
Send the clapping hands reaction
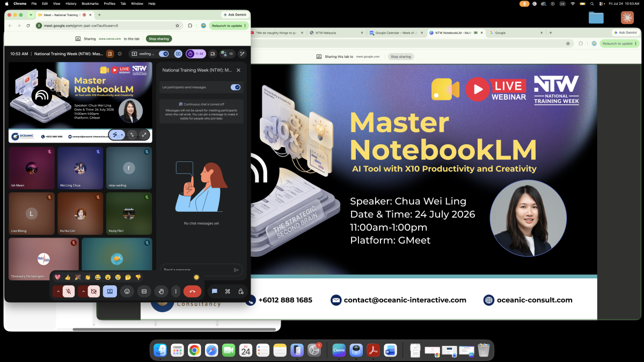click(x=87, y=277)
